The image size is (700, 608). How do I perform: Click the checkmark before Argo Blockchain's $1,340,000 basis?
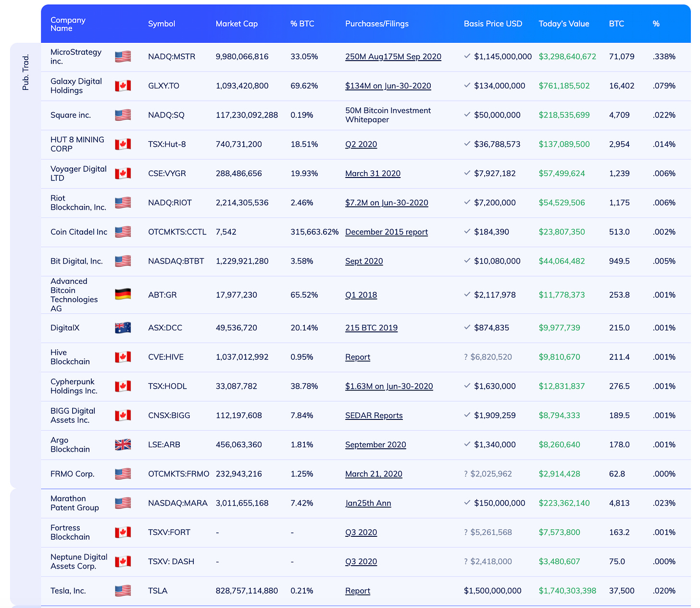click(x=467, y=444)
